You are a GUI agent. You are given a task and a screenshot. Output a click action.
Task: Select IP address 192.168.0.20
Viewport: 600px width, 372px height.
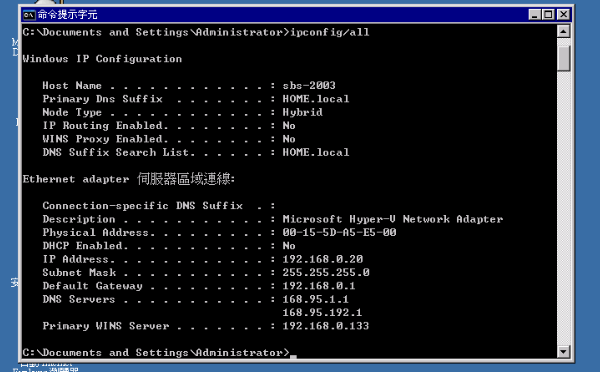pos(323,259)
